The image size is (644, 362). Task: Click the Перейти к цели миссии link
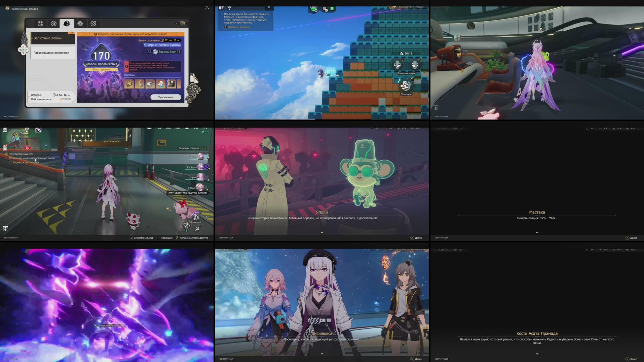26,162
